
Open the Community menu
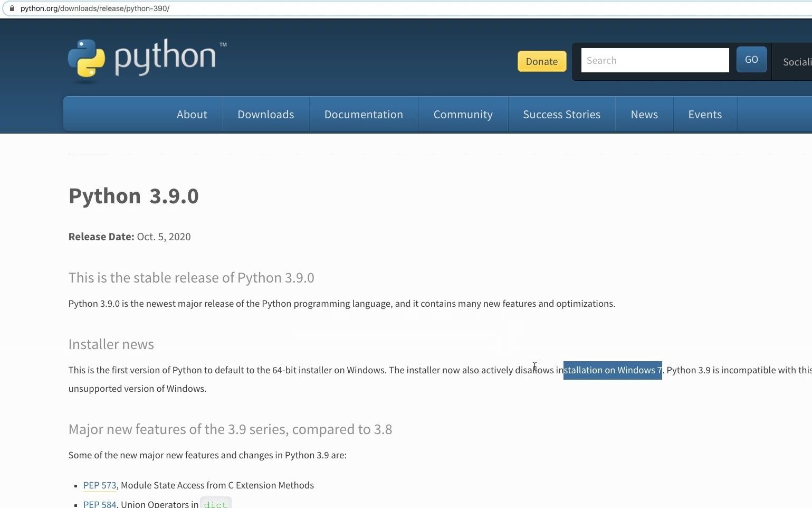tap(463, 114)
